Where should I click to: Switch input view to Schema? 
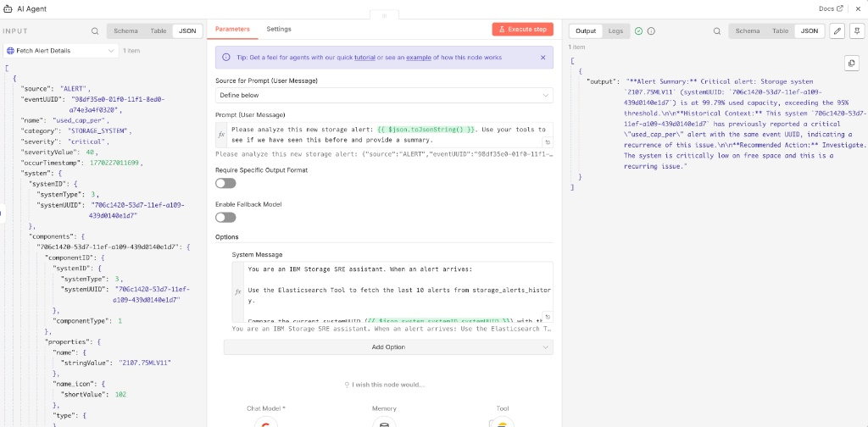tap(125, 31)
